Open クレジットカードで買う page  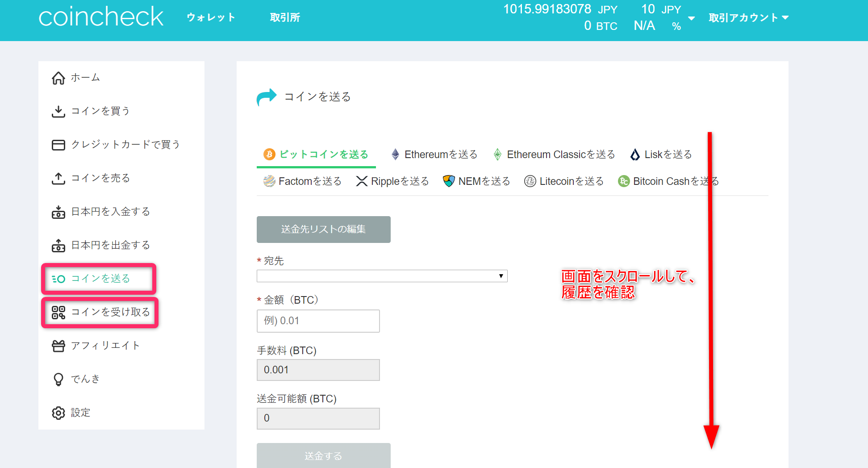click(x=125, y=145)
